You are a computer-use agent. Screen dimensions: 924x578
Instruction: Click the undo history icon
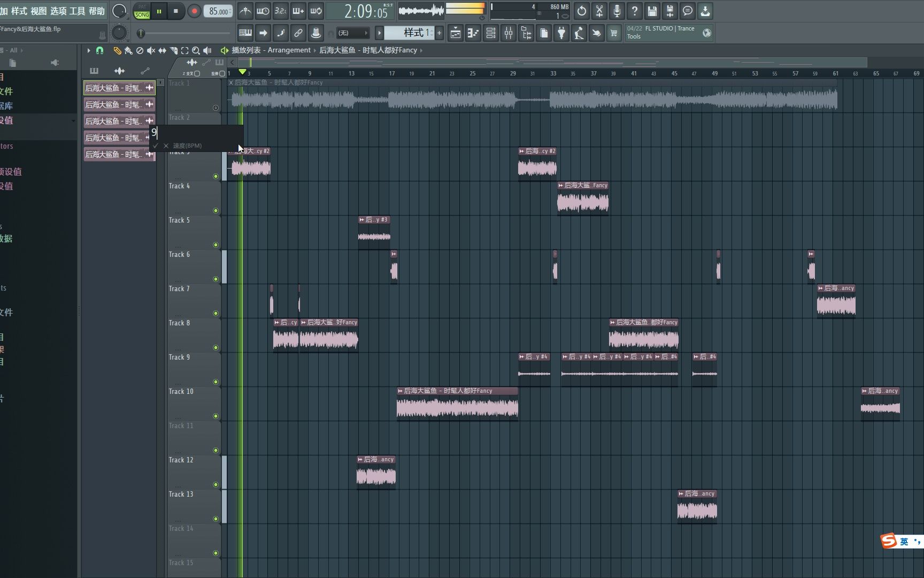(582, 11)
